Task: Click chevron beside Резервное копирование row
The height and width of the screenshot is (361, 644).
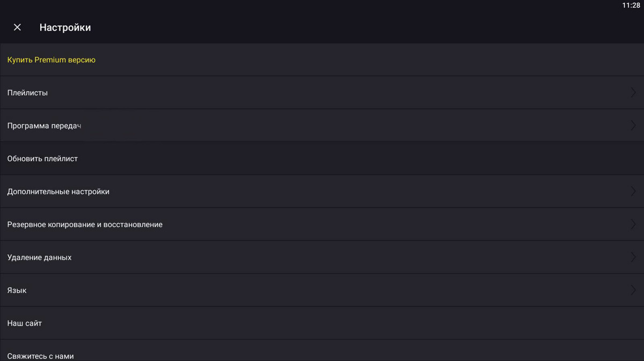Action: [x=633, y=224]
